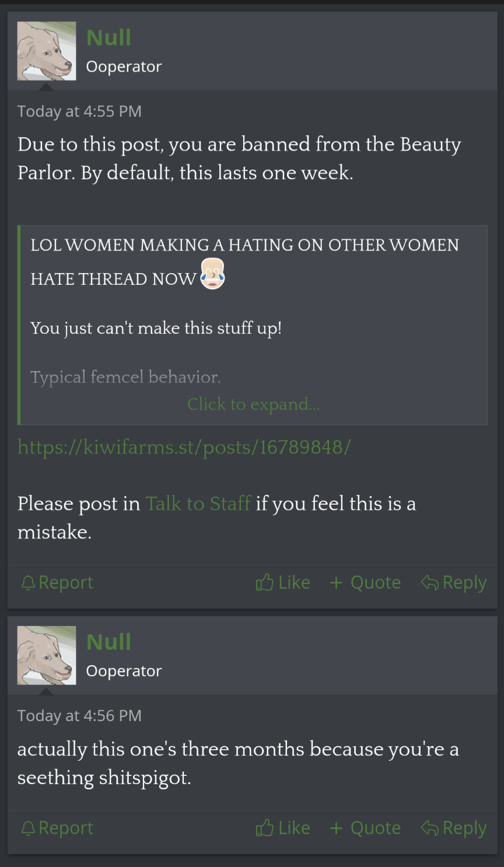Open the kiwifarms.st/posts/16789848 link
This screenshot has width=504, height=867.
pos(184,448)
